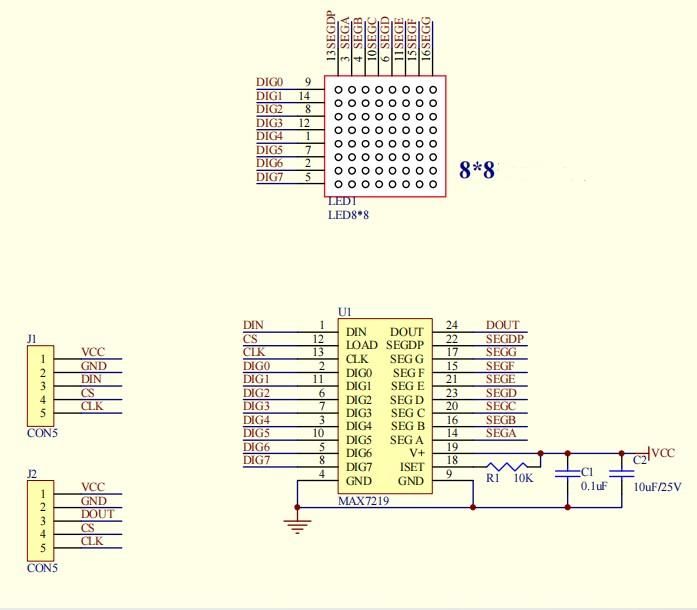
Task: Click the rotated 6 SEGD column label
Action: click(385, 39)
